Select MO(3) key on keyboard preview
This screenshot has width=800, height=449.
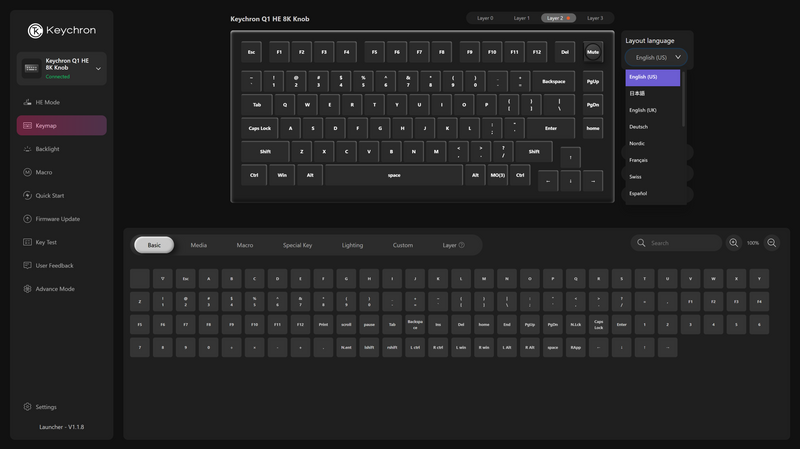coord(497,176)
